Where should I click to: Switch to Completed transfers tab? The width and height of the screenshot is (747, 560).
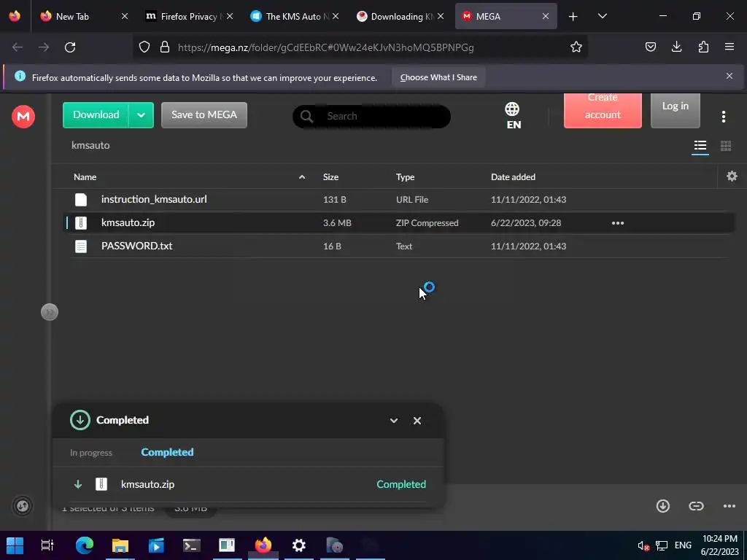167,452
